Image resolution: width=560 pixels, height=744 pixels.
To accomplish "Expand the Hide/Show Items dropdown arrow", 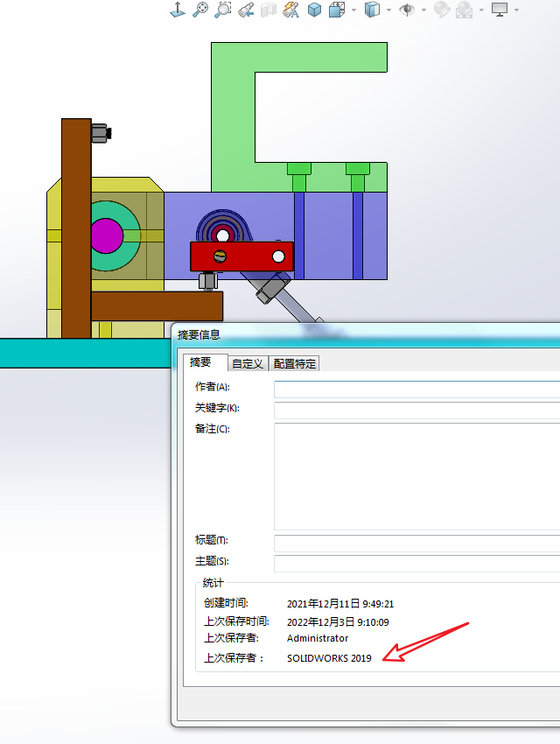I will pyautogui.click(x=423, y=10).
